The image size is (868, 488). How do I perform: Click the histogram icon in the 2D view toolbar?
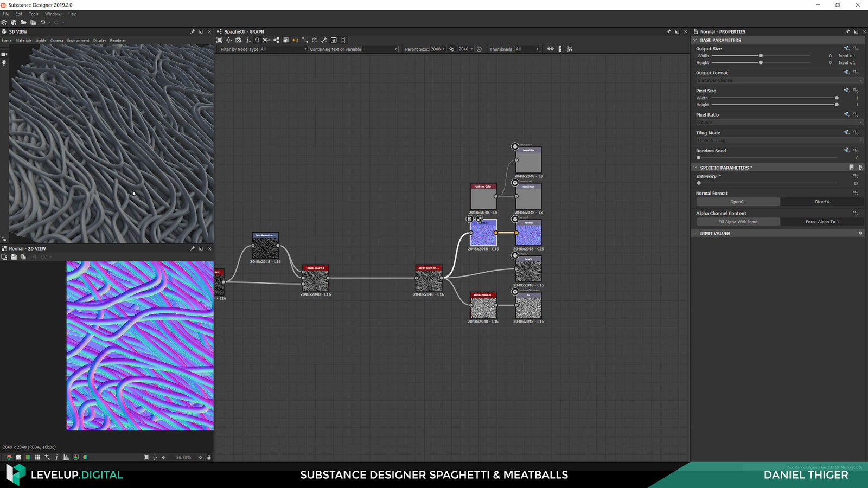click(66, 457)
